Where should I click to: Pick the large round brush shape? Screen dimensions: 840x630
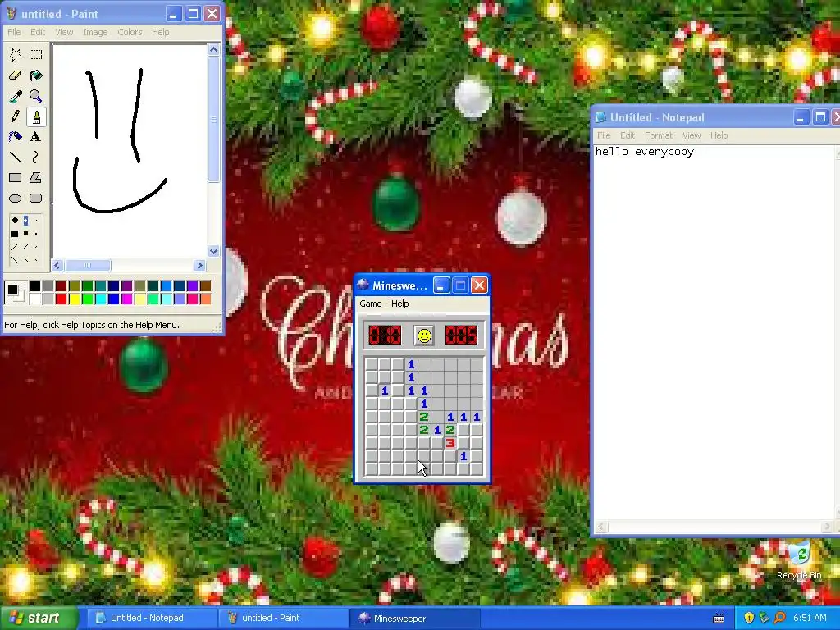[x=15, y=220]
